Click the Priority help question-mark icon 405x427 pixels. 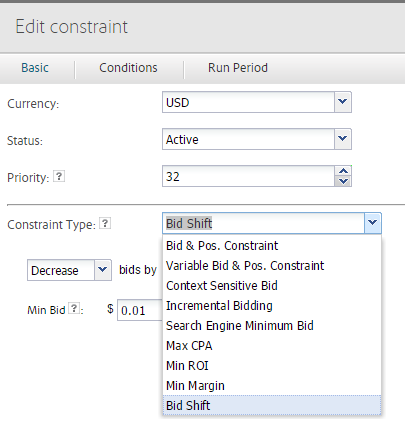pos(59,176)
